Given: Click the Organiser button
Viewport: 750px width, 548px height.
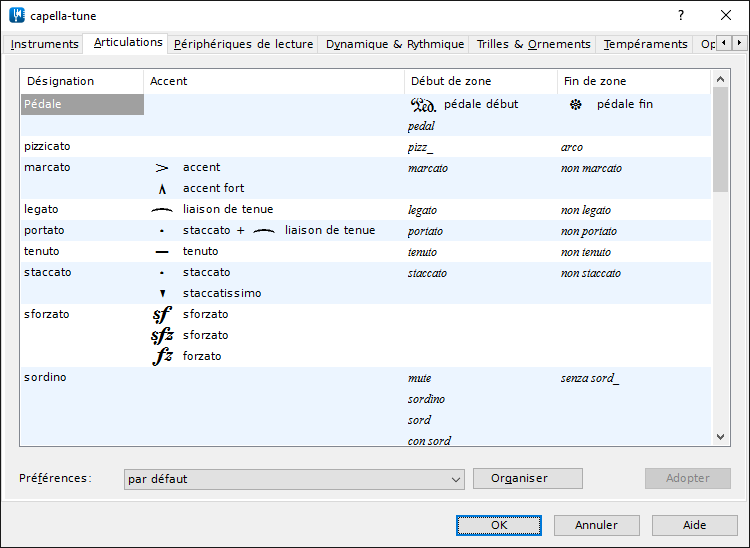Looking at the screenshot, I should (x=528, y=479).
